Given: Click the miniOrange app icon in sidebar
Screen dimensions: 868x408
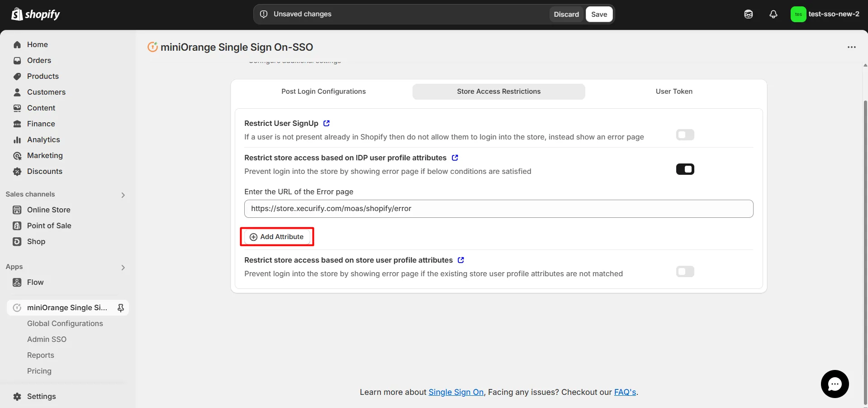Looking at the screenshot, I should point(17,307).
